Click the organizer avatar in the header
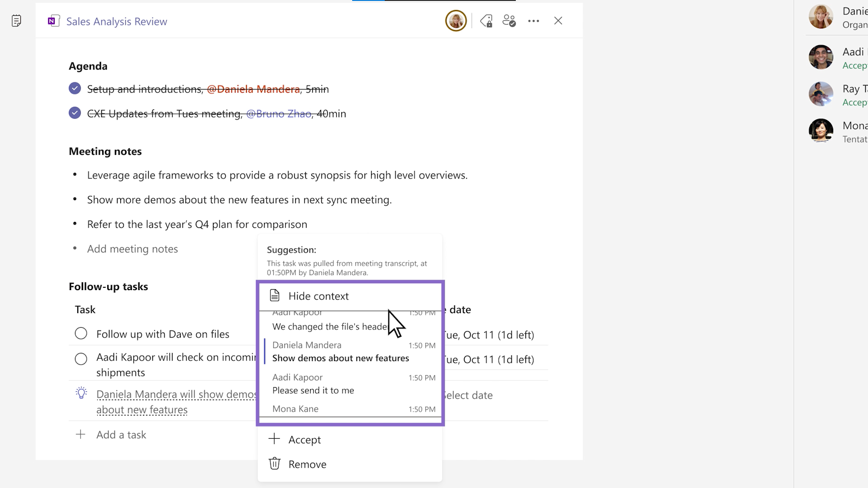The width and height of the screenshot is (868, 488). (456, 21)
